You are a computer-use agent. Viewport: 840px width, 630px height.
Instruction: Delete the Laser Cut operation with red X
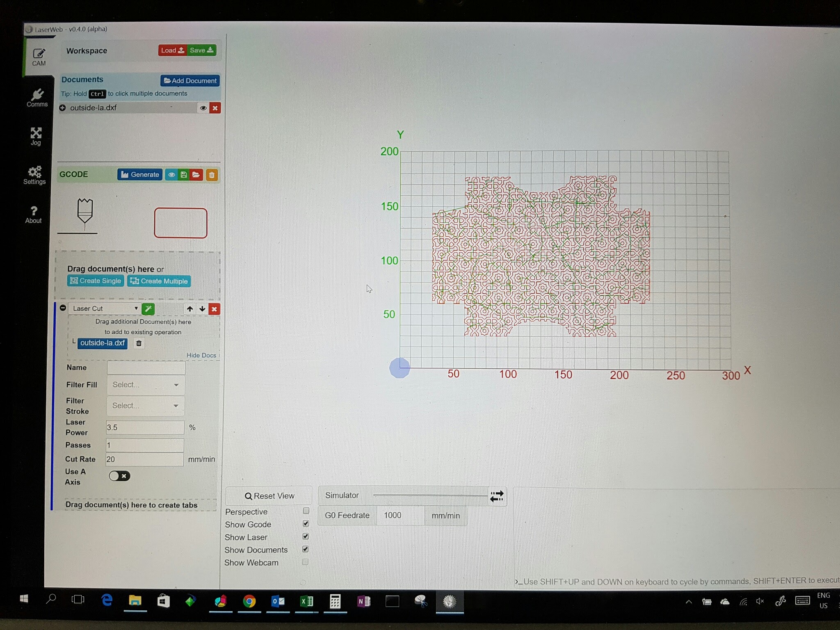[214, 309]
